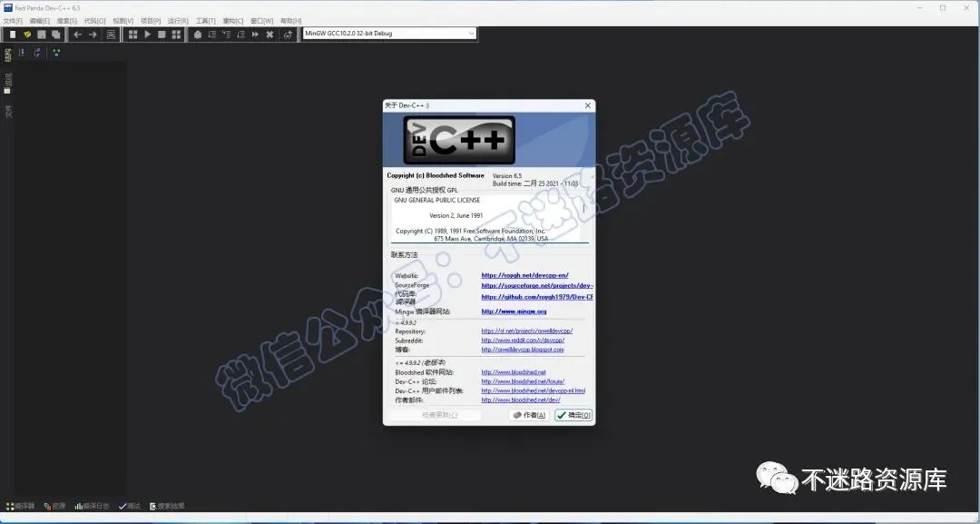The height and width of the screenshot is (524, 980).
Task: Open the bloodshed.net/devcpp-ml.html link
Action: click(x=534, y=391)
